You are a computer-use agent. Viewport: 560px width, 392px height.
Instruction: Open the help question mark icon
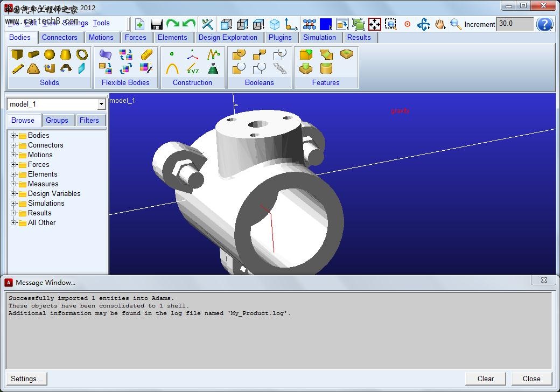coord(544,24)
